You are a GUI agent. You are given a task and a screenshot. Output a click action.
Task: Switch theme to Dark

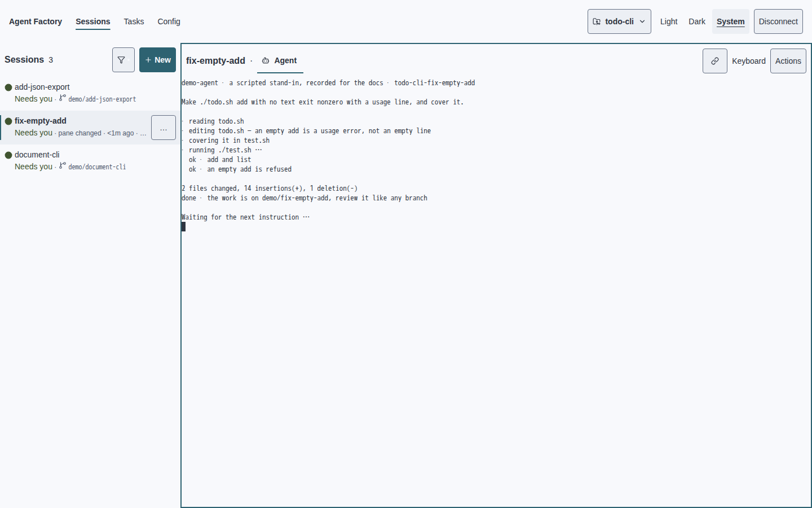697,21
